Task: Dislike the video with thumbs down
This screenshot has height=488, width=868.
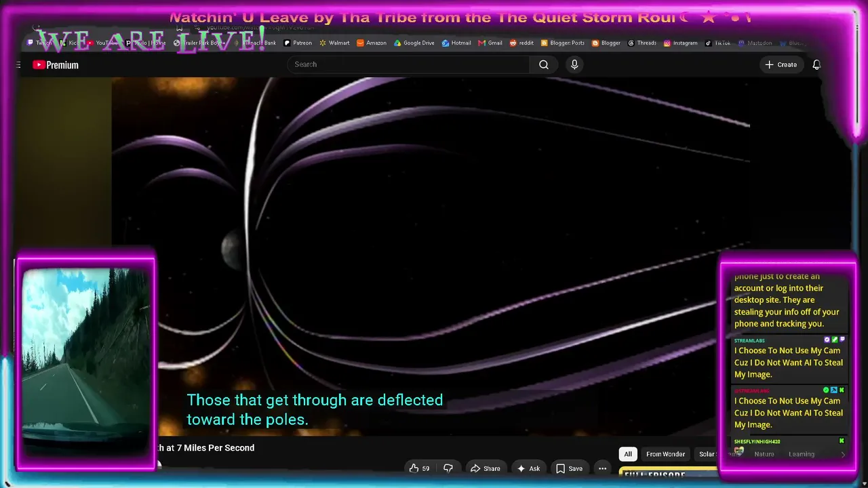Action: coord(448,468)
